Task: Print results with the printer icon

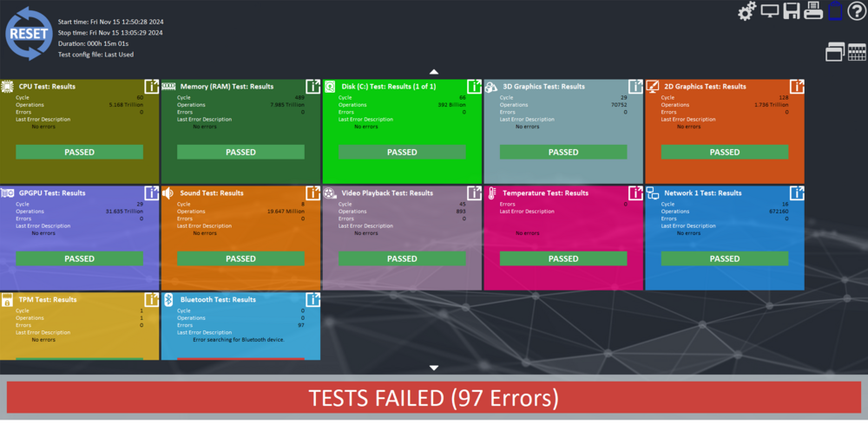Action: click(x=813, y=10)
